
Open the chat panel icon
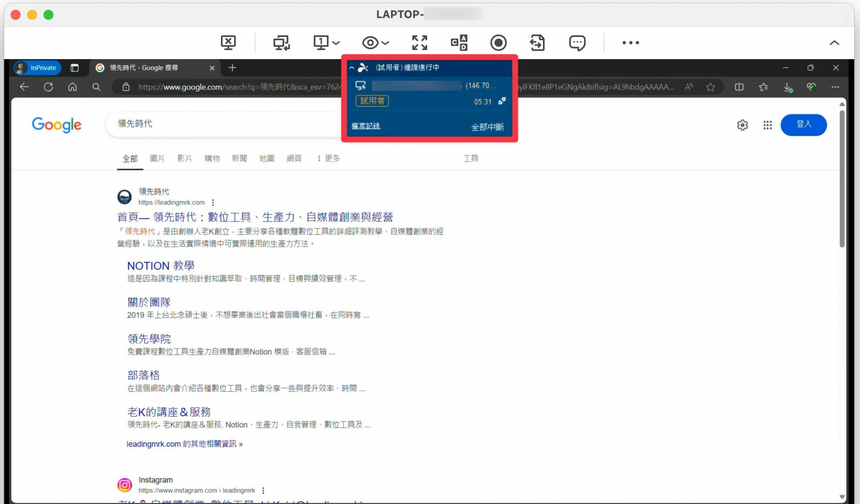click(577, 42)
